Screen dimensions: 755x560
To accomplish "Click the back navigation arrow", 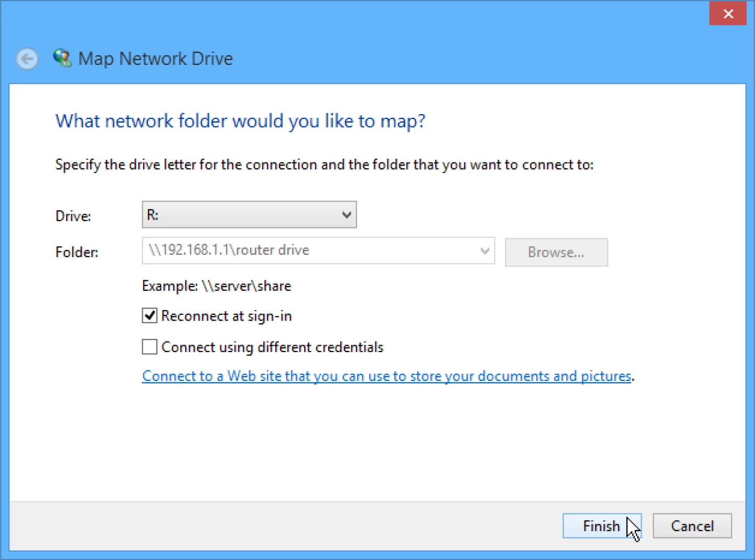I will 27,59.
